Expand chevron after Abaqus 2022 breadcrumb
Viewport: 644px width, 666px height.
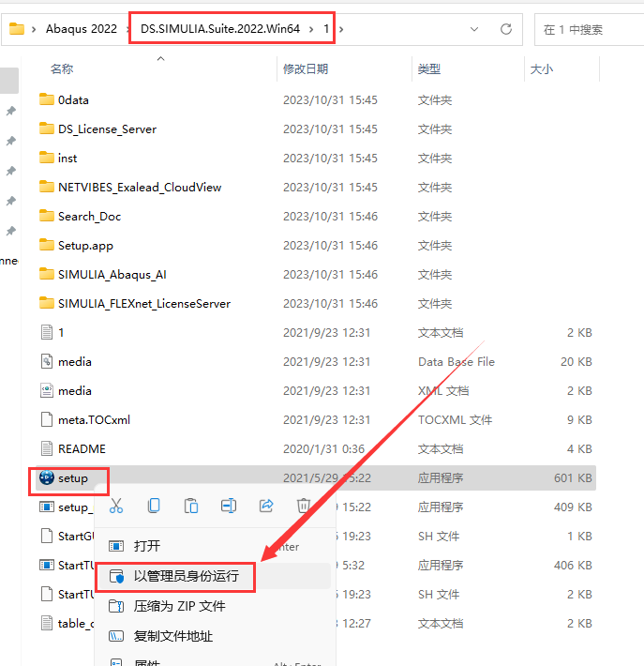(127, 29)
